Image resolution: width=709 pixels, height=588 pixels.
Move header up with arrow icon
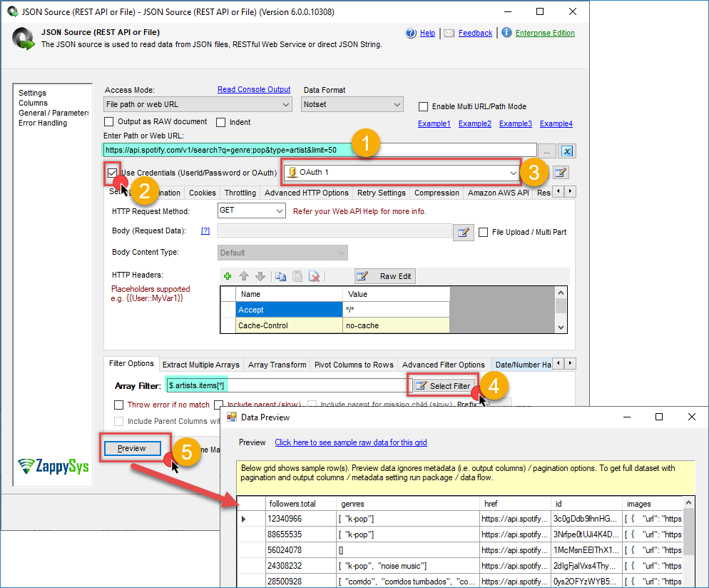pos(244,276)
